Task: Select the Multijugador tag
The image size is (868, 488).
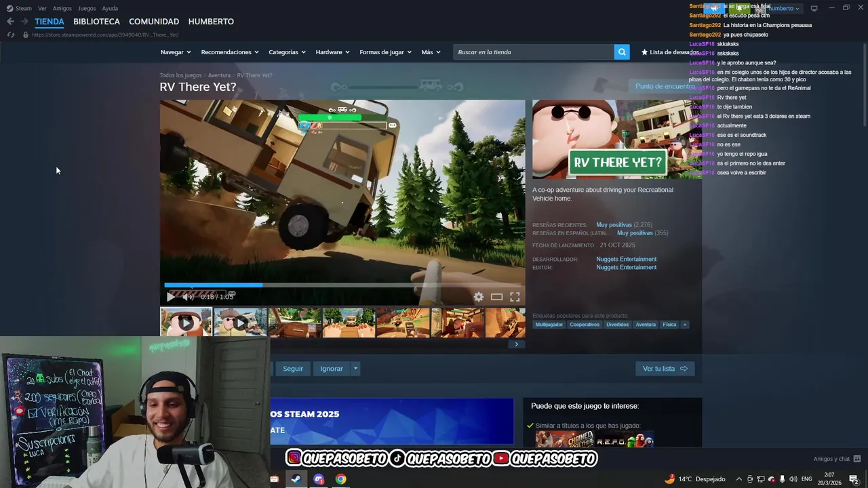Action: (549, 325)
